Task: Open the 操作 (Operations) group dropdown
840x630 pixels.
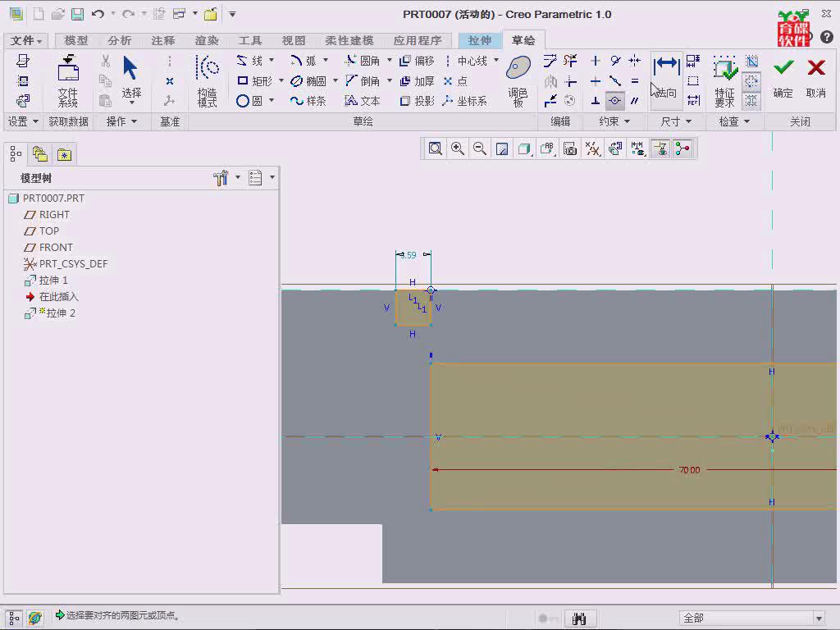Action: (x=121, y=121)
